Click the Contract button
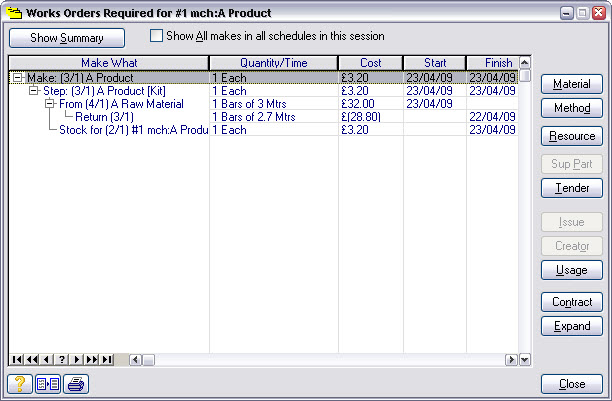The height and width of the screenshot is (401, 612). click(x=572, y=302)
